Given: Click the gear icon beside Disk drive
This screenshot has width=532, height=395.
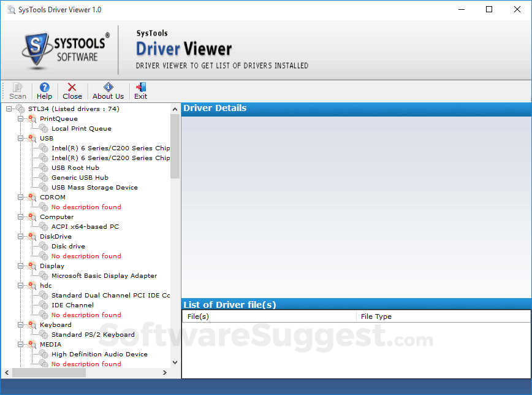Looking at the screenshot, I should 44,246.
